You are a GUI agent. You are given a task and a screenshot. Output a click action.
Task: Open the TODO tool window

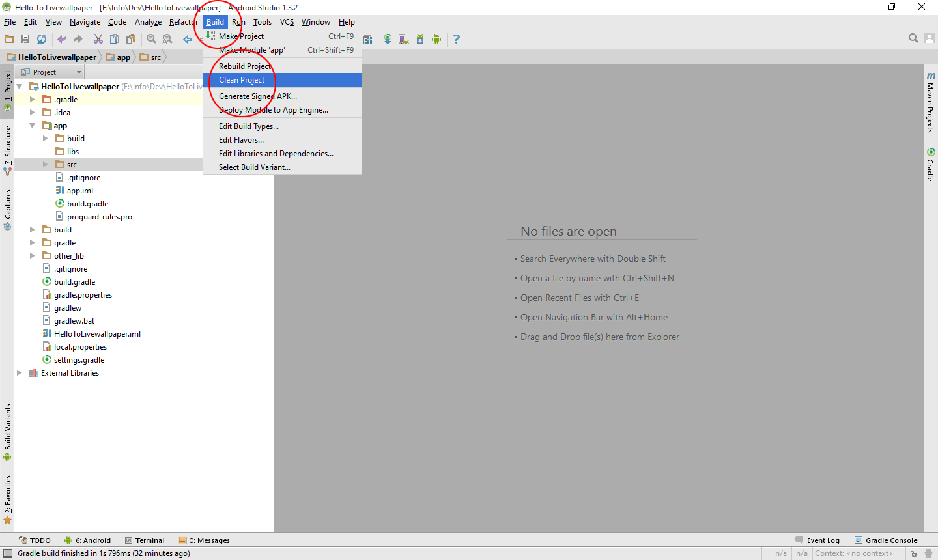[x=35, y=540]
